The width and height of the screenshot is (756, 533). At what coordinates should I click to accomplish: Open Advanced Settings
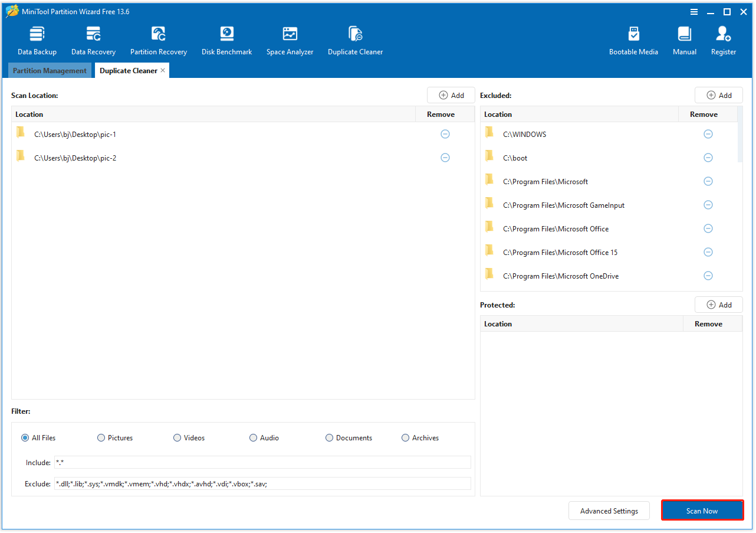(609, 511)
